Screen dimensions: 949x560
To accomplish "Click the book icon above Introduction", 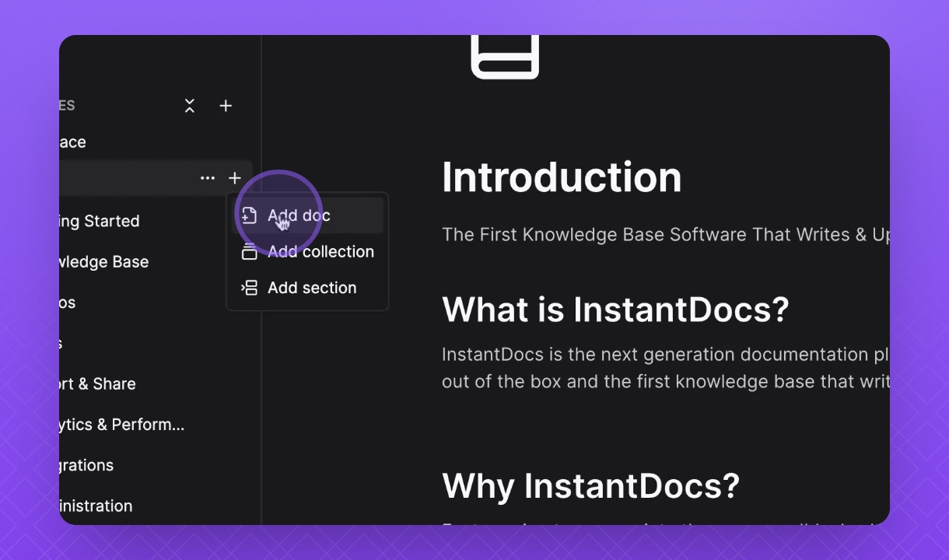I will (506, 57).
